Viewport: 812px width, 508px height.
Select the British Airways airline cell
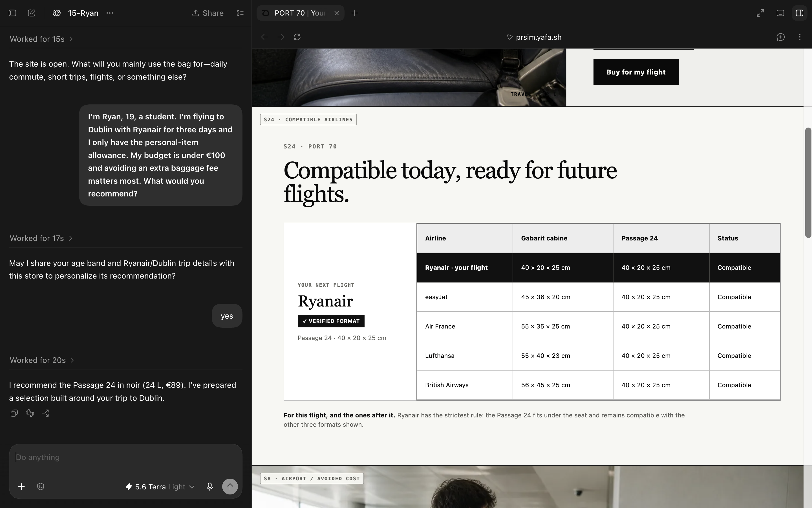point(465,385)
